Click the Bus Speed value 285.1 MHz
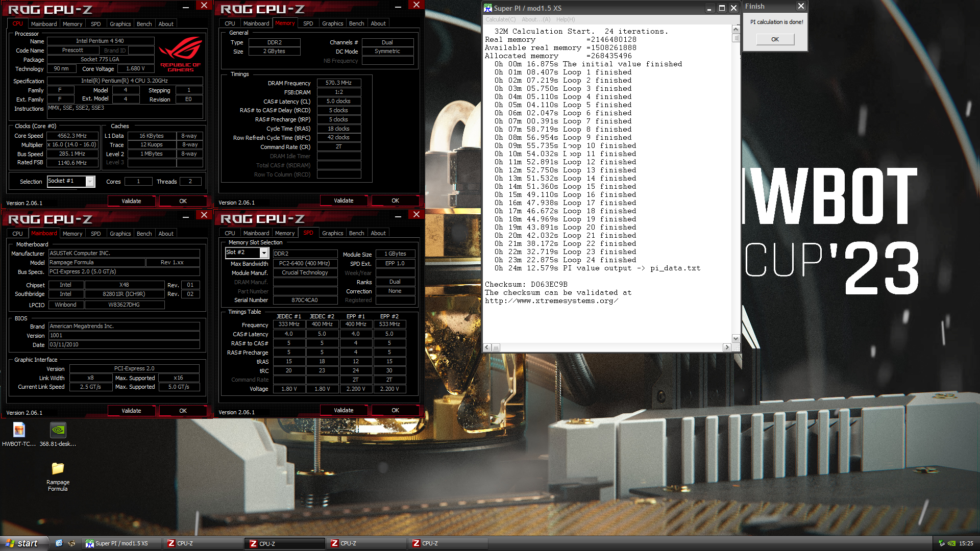 (x=72, y=154)
